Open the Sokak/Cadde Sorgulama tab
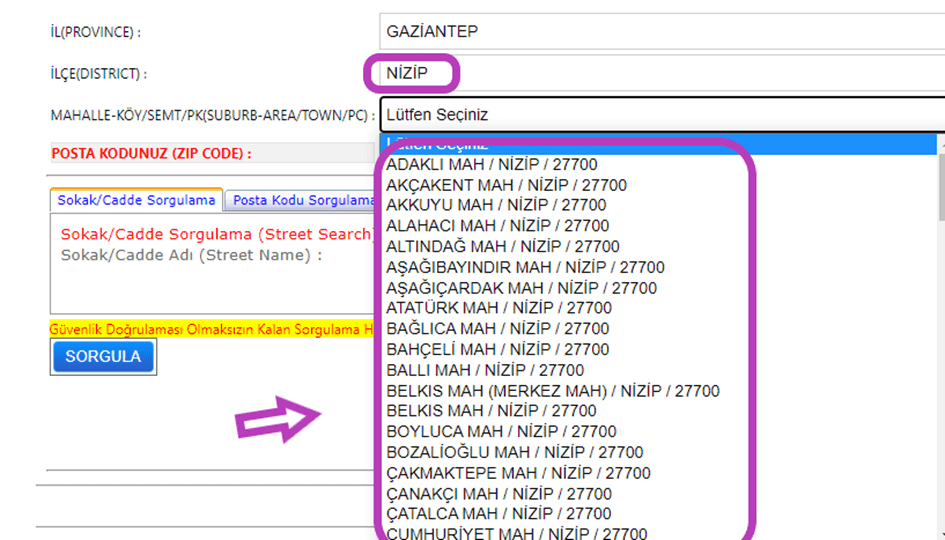The width and height of the screenshot is (945, 540). point(136,200)
